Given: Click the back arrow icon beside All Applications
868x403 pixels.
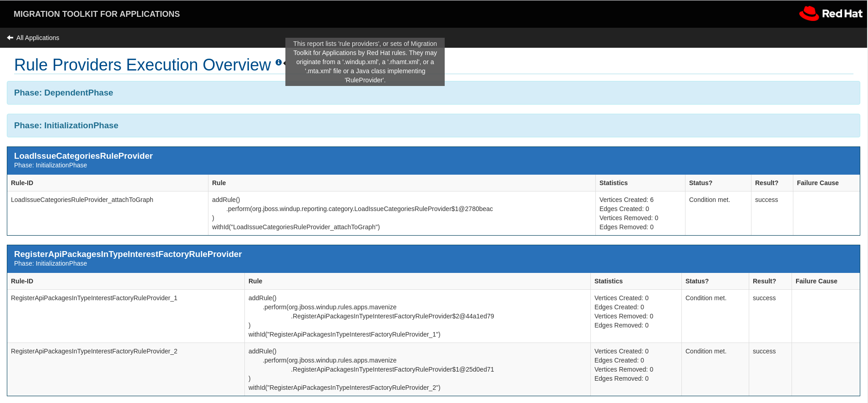Looking at the screenshot, I should tap(10, 38).
